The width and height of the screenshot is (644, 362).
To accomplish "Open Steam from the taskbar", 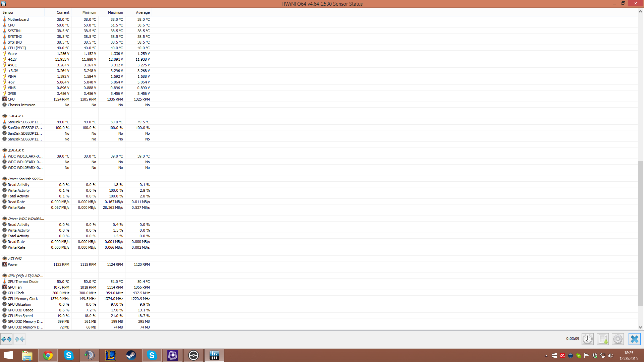I will click(131, 355).
